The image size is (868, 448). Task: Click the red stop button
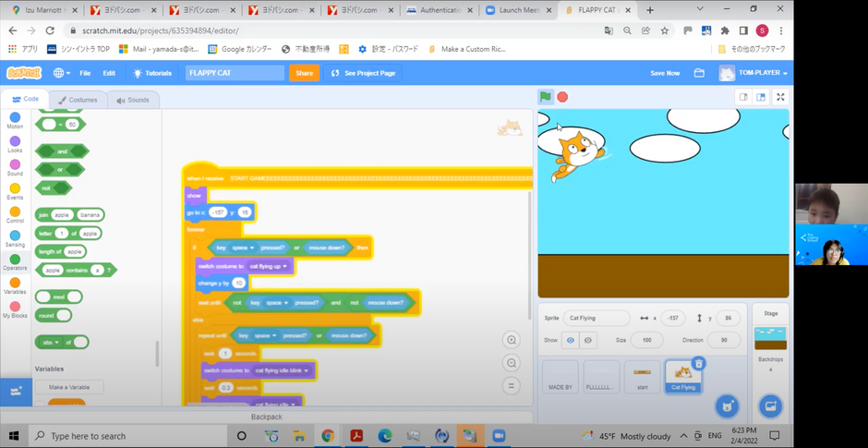(x=562, y=97)
